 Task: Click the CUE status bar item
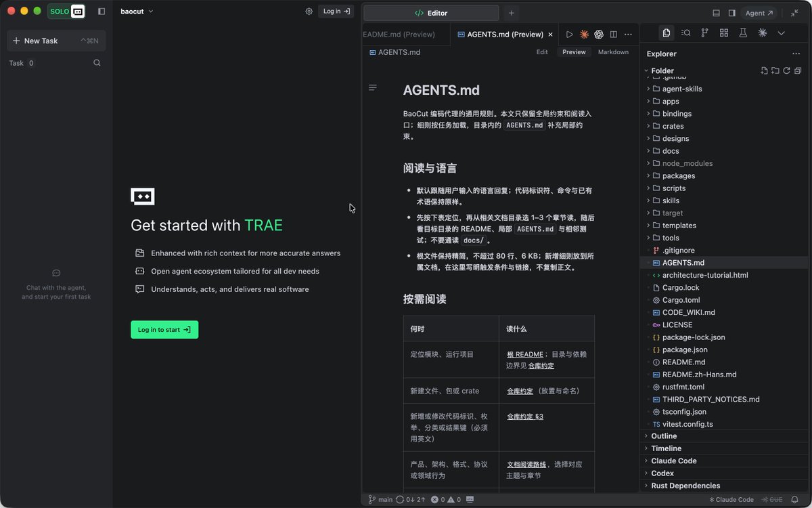click(772, 500)
